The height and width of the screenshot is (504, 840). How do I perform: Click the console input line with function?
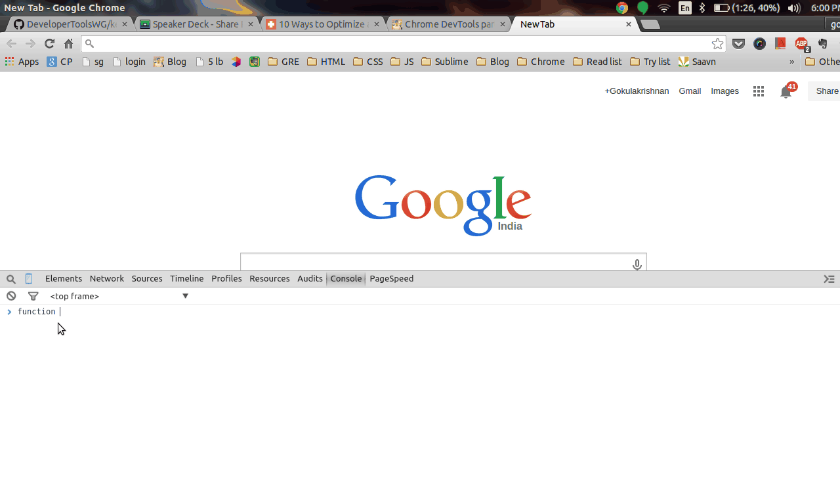pos(420,312)
